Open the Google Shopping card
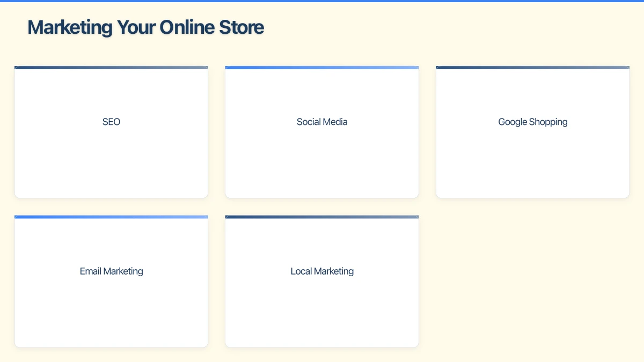The image size is (644, 362). click(532, 131)
